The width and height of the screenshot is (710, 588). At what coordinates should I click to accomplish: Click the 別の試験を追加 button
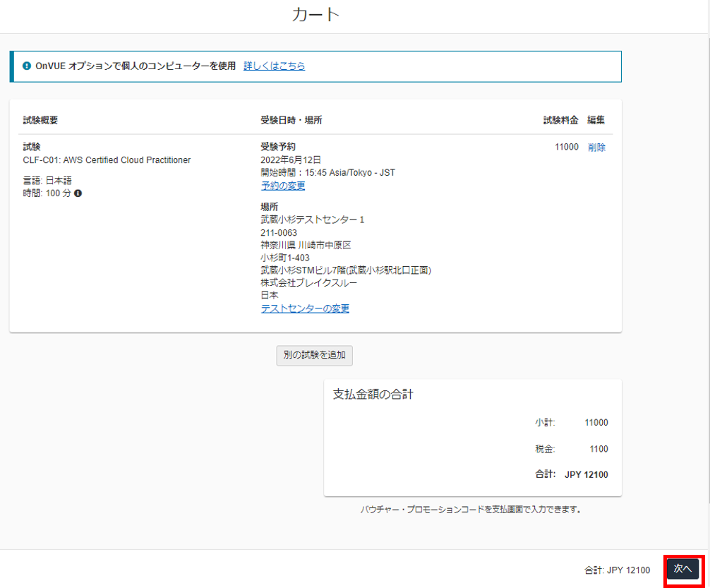[x=315, y=355]
